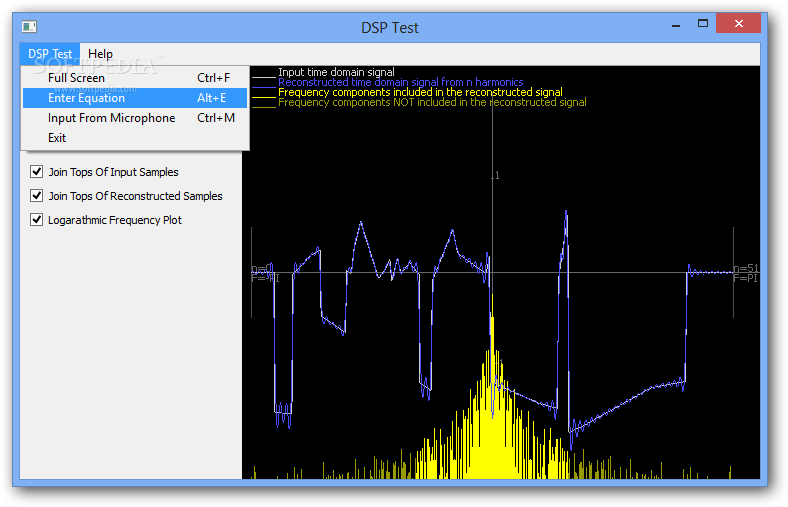This screenshot has width=788, height=507.
Task: Maximize the DSP Test window
Action: tap(705, 23)
